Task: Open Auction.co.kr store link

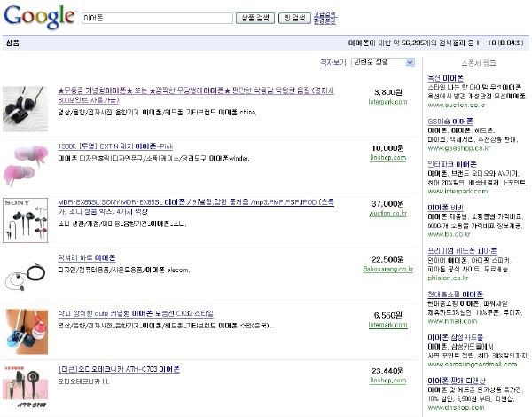Action: click(x=387, y=213)
